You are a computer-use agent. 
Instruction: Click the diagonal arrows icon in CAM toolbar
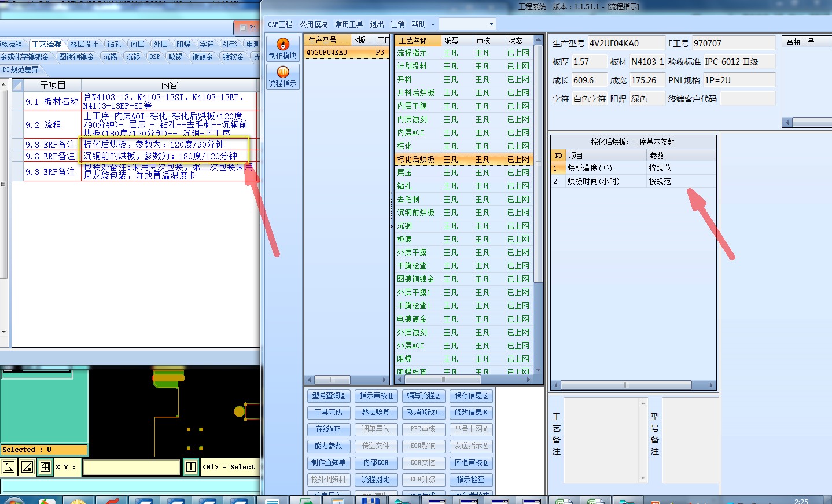[9, 466]
